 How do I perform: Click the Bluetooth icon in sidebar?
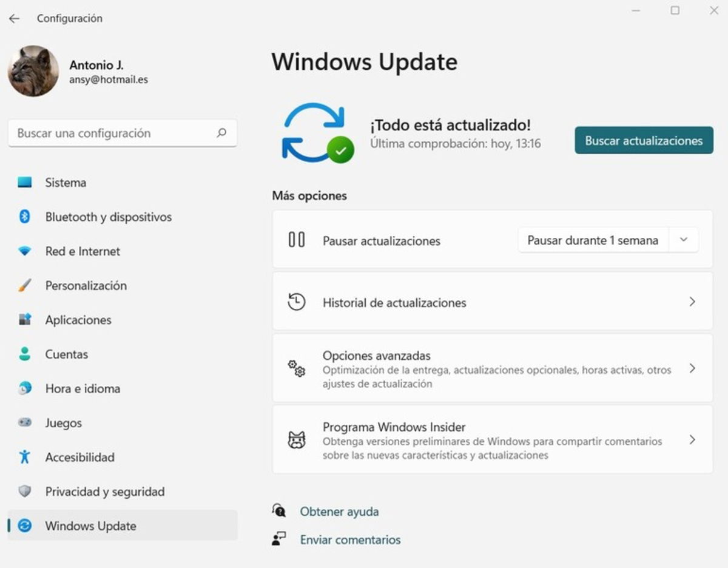coord(24,217)
